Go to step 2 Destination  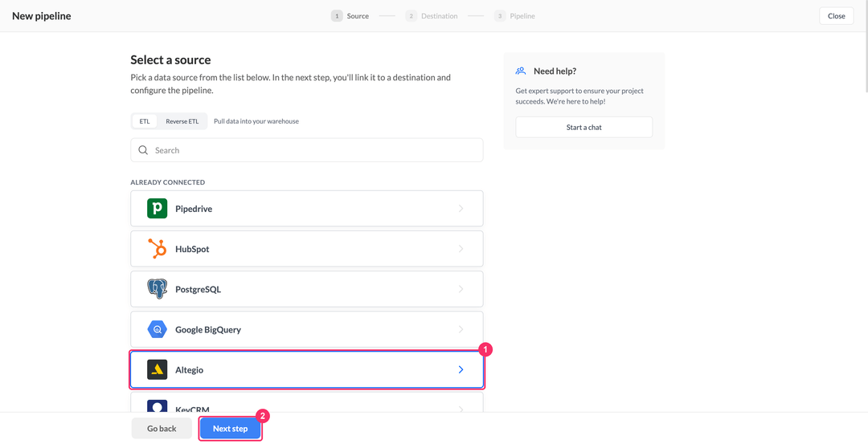coord(432,16)
